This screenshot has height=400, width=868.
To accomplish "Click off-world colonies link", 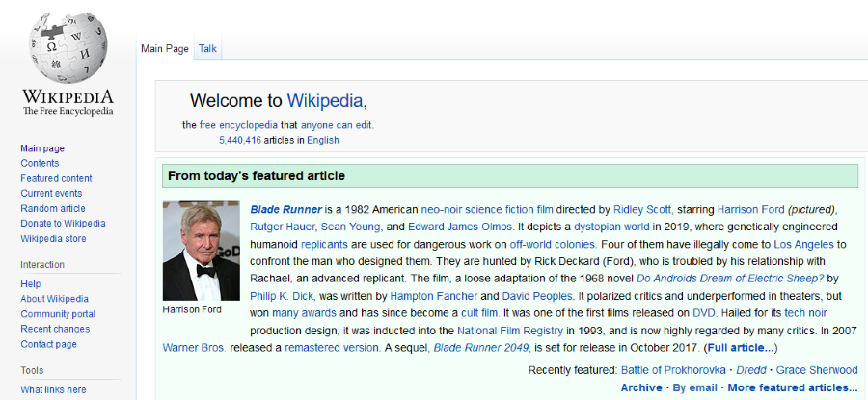I will click(x=553, y=244).
